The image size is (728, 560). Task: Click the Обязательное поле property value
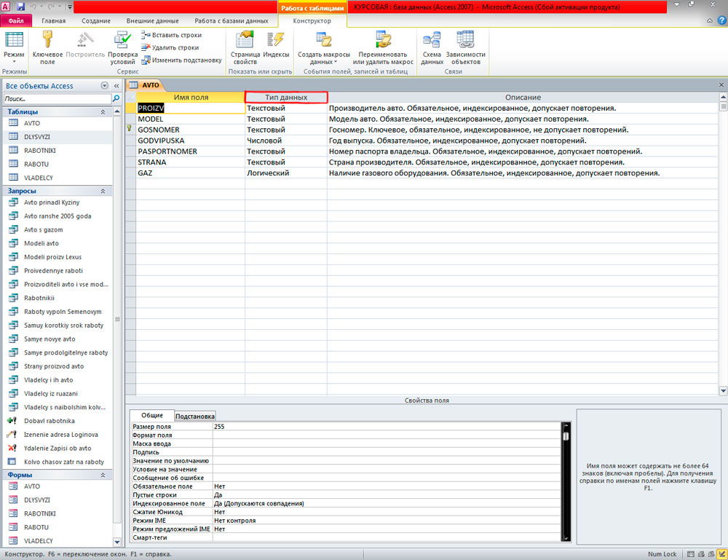pos(387,486)
